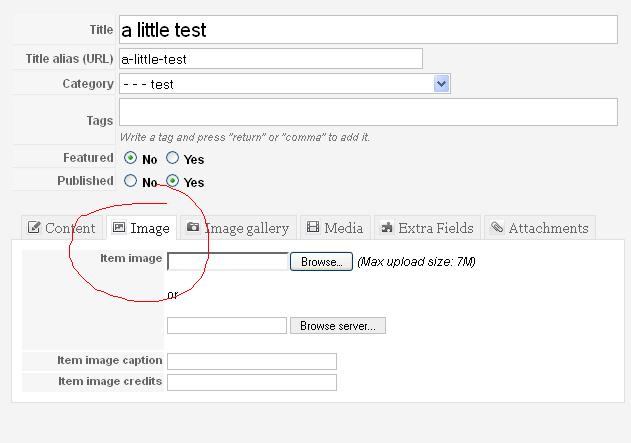Open the Category dropdown arrow

tap(441, 84)
